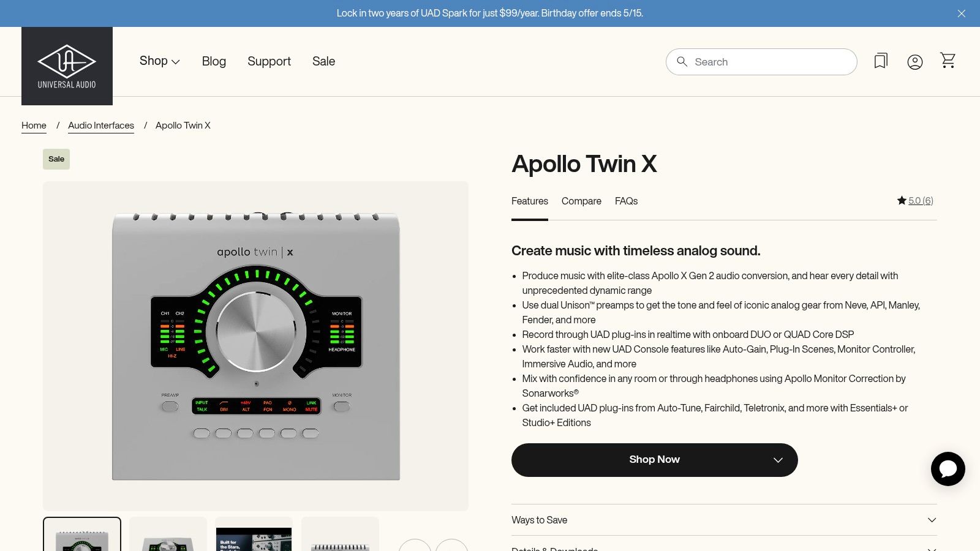Viewport: 980px width, 551px height.
Task: Select the second product thumbnail
Action: coord(168,534)
